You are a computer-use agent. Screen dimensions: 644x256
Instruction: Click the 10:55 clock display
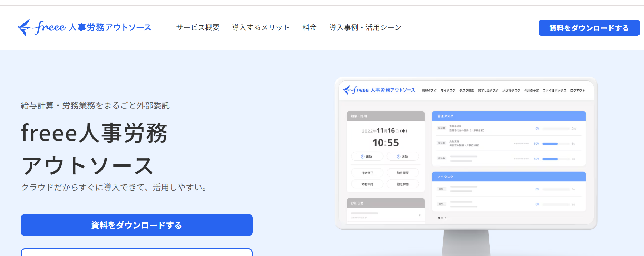[386, 143]
